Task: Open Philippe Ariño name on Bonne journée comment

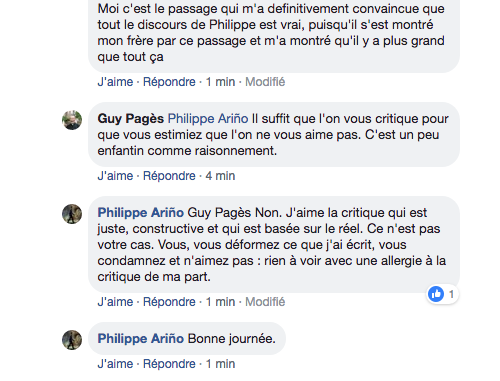Action: (x=141, y=339)
